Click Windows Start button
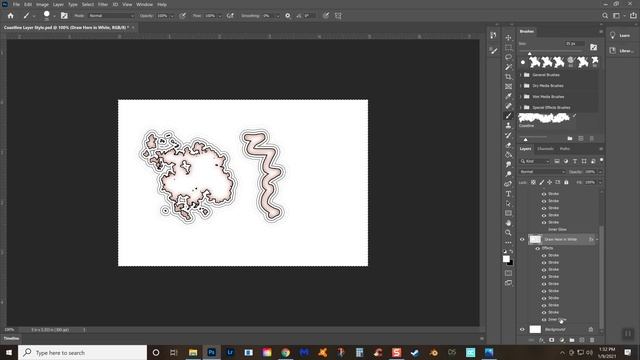 (x=9, y=353)
